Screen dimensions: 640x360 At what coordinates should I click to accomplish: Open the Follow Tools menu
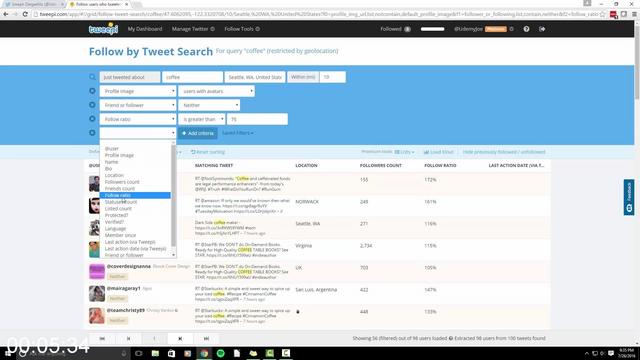point(242,29)
